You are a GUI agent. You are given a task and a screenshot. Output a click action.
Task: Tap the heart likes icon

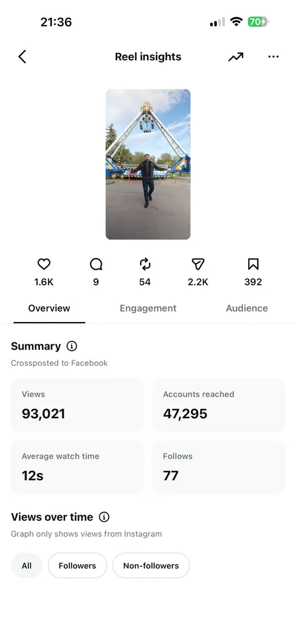(44, 264)
